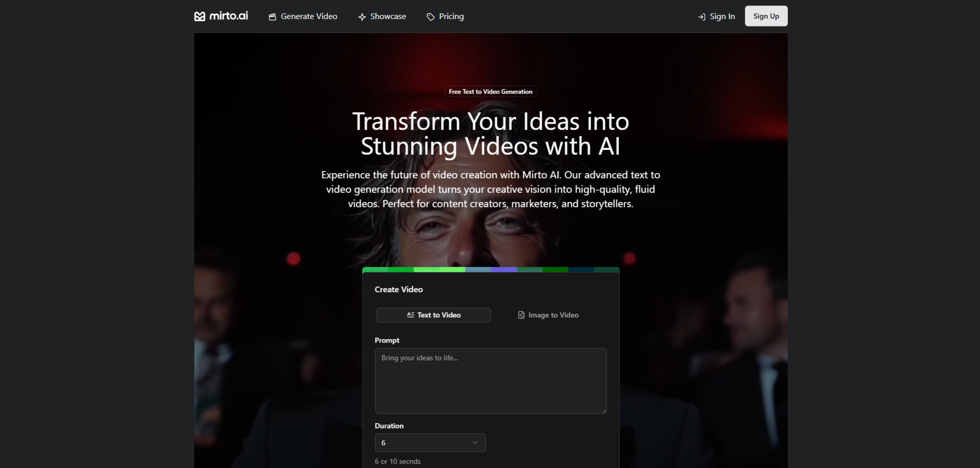The image size is (980, 468).
Task: Click the clapperboard icon beside Generate Video
Action: (x=272, y=17)
